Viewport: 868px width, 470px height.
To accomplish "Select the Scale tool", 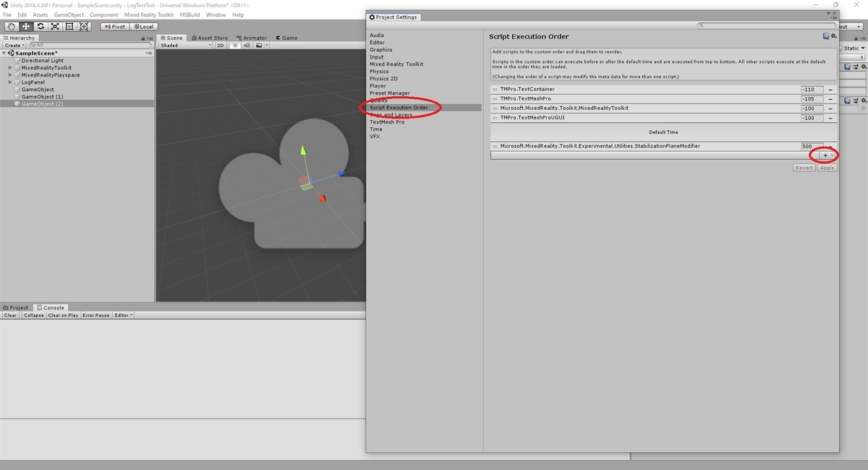I will tap(55, 26).
